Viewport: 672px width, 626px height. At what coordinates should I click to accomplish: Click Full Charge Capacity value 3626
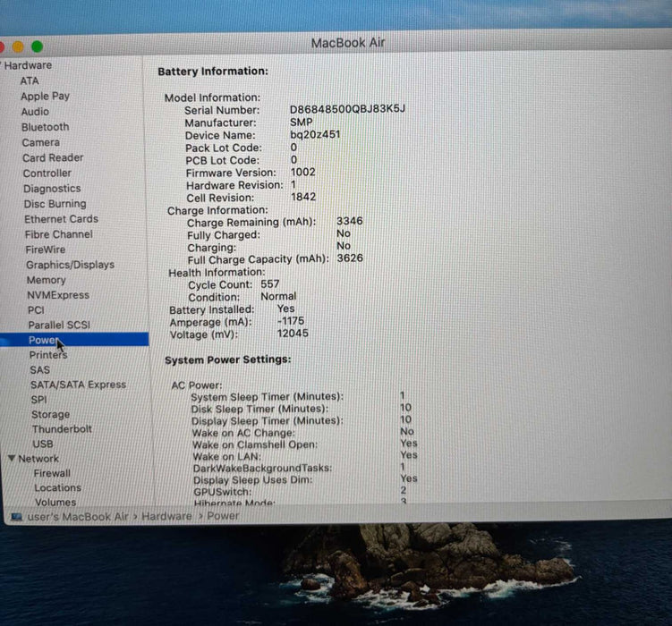pyautogui.click(x=350, y=258)
